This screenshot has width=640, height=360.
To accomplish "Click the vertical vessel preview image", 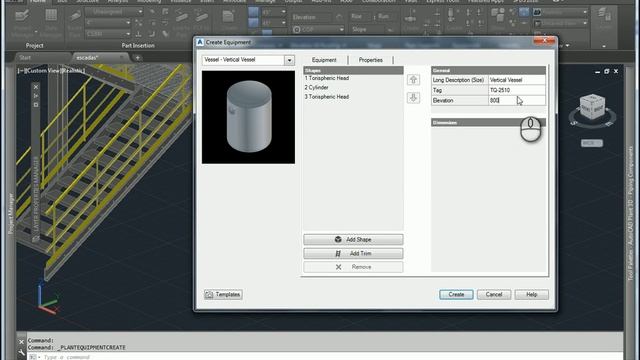I will (248, 117).
